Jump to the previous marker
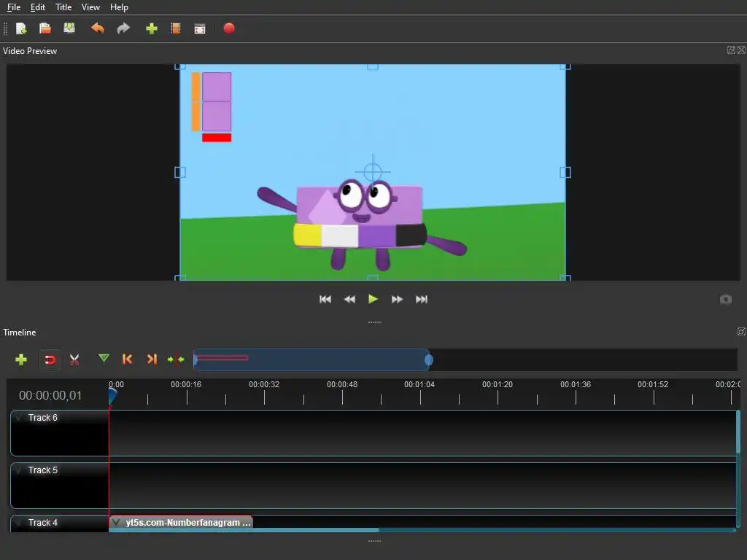 point(127,359)
